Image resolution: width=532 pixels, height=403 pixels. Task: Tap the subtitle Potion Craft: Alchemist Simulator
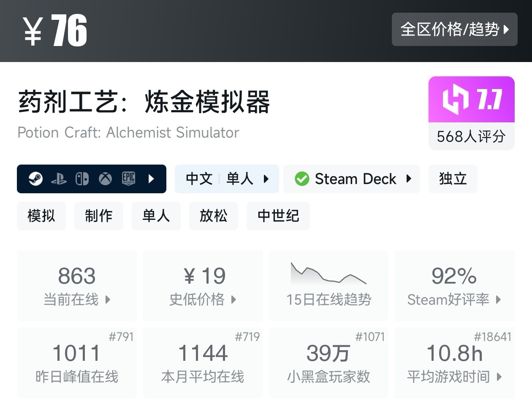pos(128,133)
